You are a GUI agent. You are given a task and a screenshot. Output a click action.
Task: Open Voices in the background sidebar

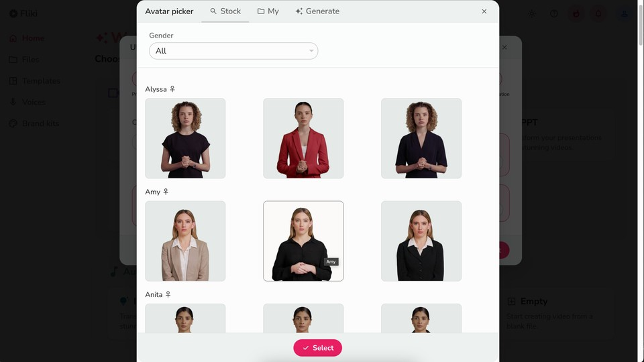tap(27, 102)
